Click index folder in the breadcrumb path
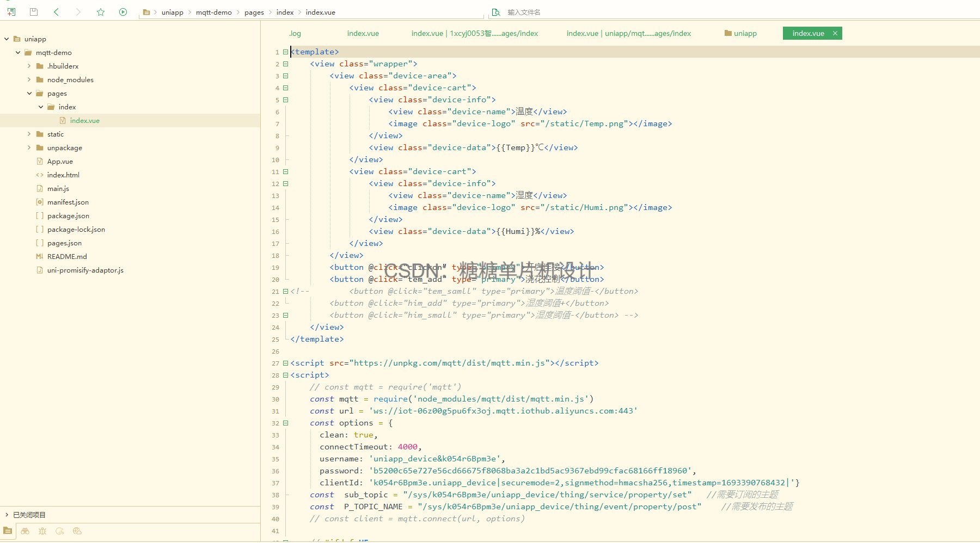 285,12
